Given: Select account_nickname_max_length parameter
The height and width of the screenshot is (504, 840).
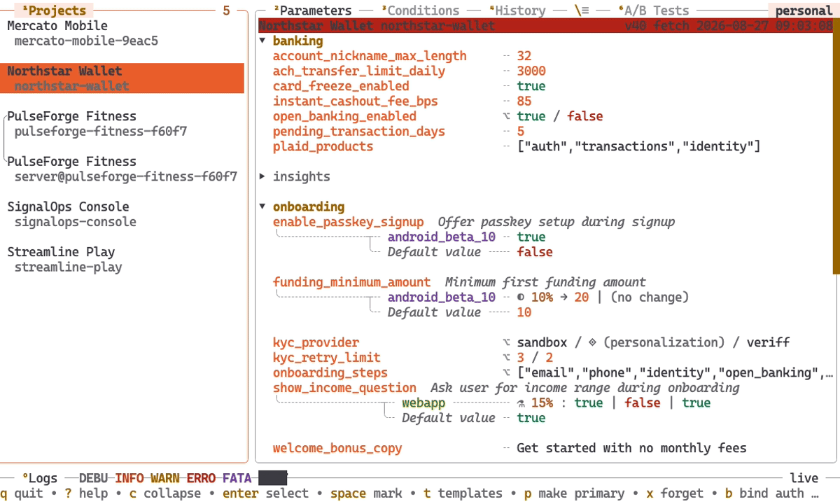Looking at the screenshot, I should (370, 56).
